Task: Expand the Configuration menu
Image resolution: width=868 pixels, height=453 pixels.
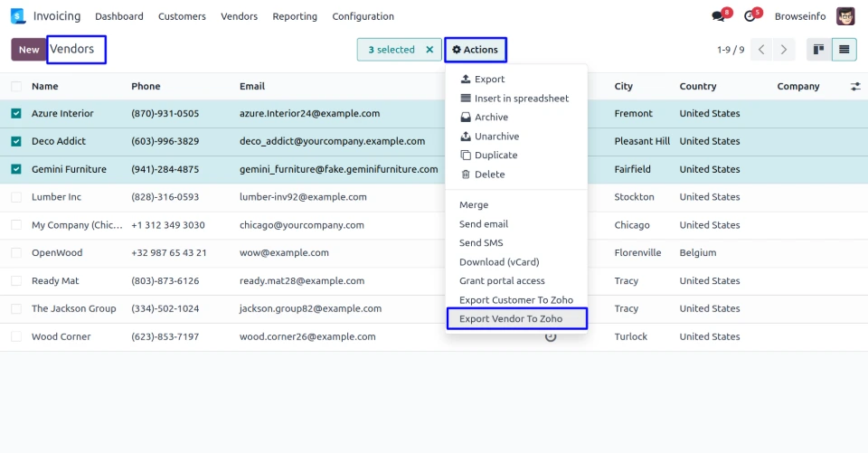Action: pyautogui.click(x=363, y=16)
